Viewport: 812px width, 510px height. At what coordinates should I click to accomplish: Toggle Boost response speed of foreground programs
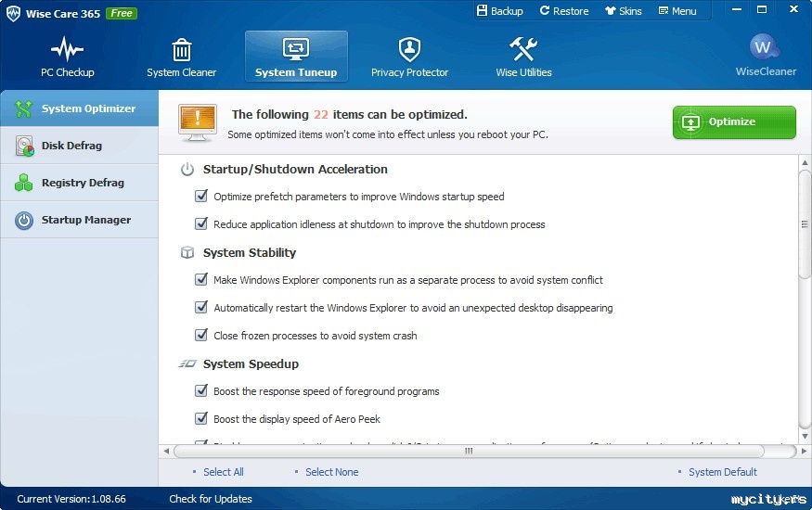click(201, 390)
